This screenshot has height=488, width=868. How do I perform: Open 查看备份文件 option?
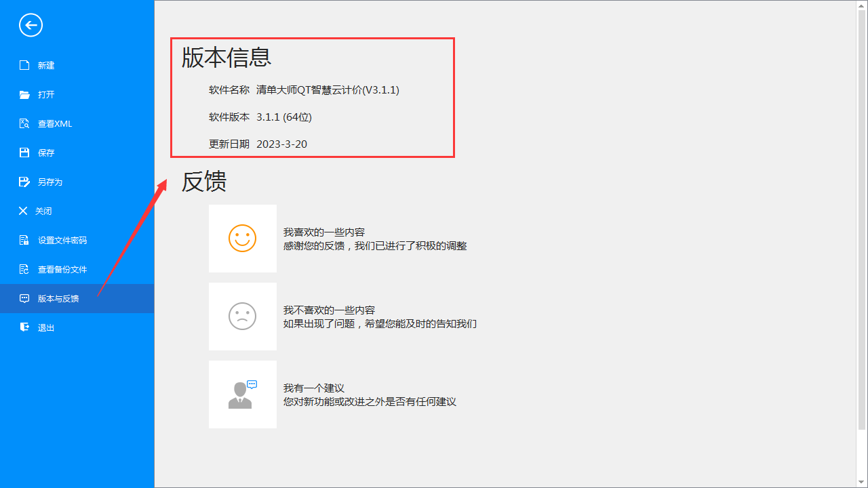point(77,269)
